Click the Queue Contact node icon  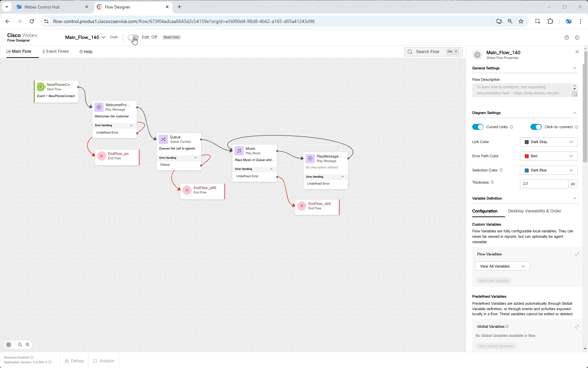163,139
